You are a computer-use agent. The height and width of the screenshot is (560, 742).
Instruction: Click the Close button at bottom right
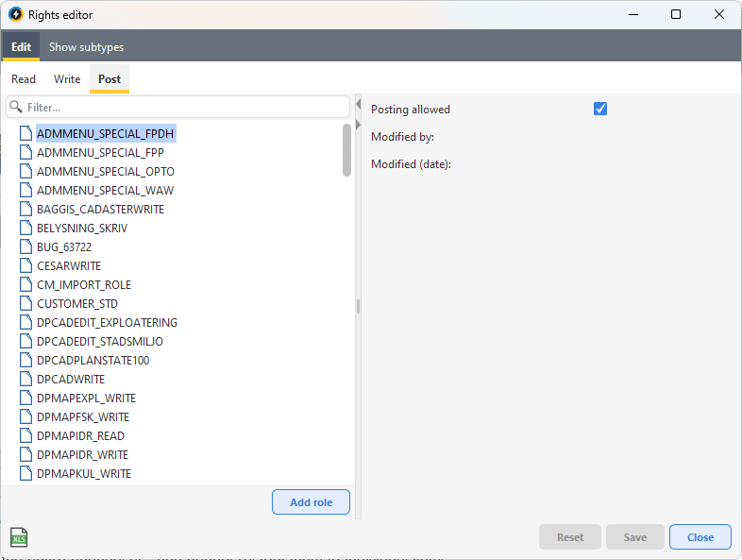(700, 537)
